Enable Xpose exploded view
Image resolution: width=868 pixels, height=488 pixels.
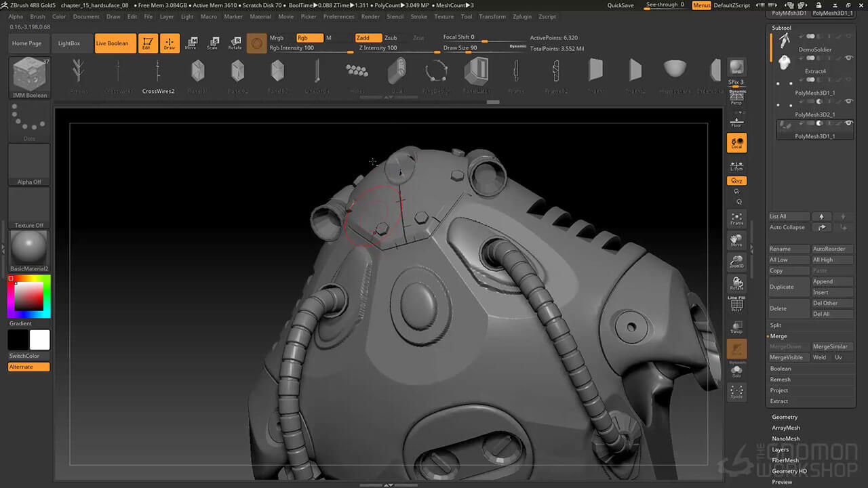click(x=736, y=392)
